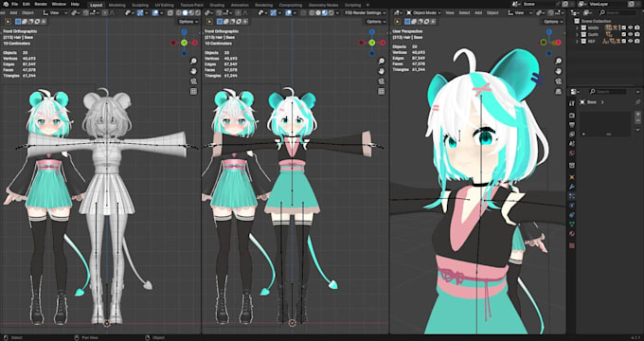Toggle orthographic grid icon in left viewport
The height and width of the screenshot is (341, 644).
click(x=193, y=91)
